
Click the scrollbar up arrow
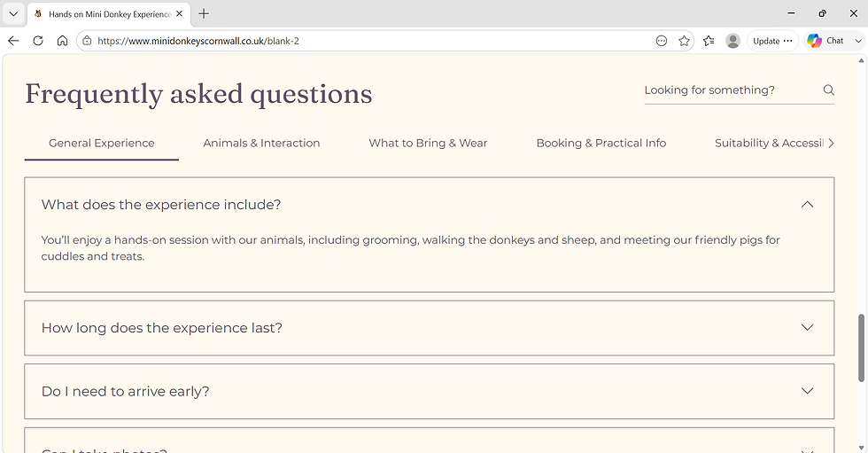click(861, 59)
